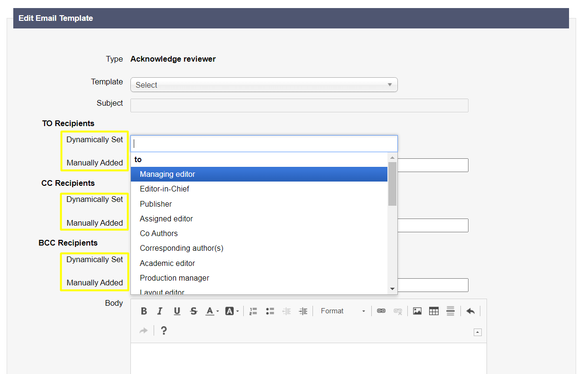Apply italic formatting in the body toolbar
The height and width of the screenshot is (374, 588).
point(160,311)
